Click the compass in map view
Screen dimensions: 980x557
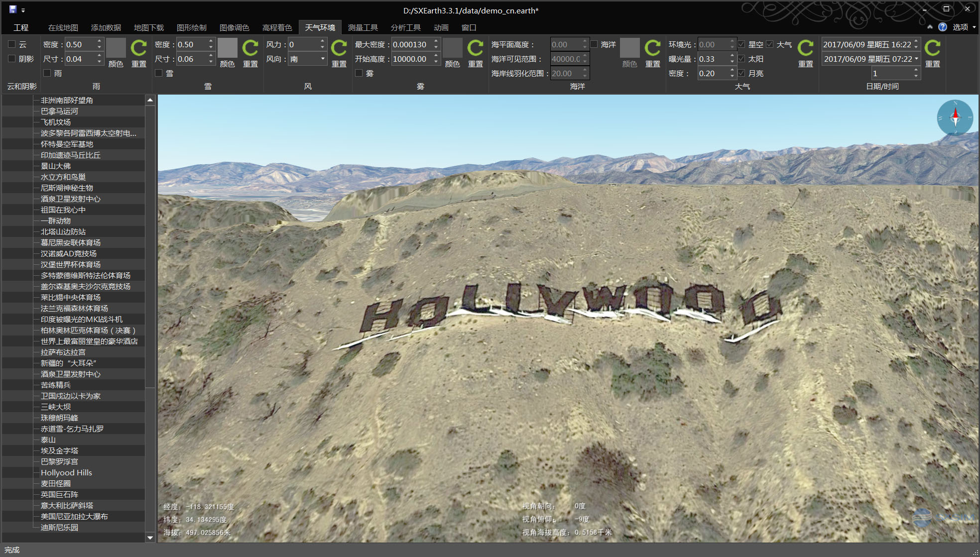pos(955,118)
